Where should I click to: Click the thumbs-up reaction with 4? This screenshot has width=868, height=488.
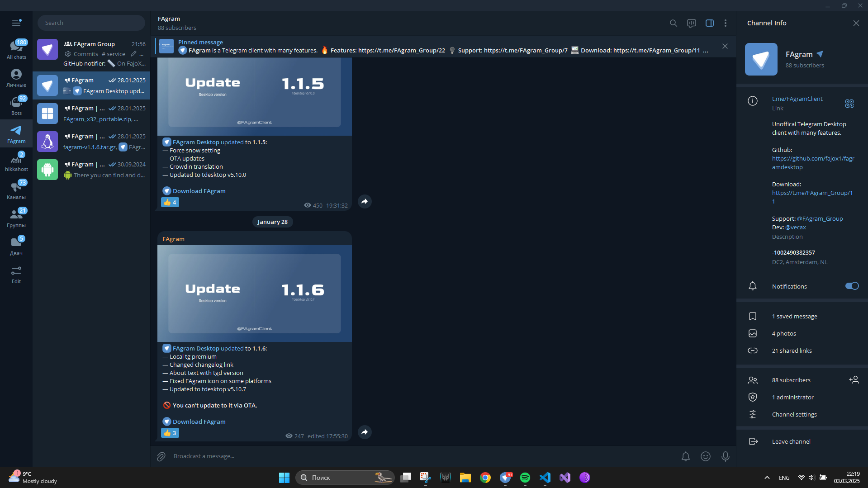170,202
